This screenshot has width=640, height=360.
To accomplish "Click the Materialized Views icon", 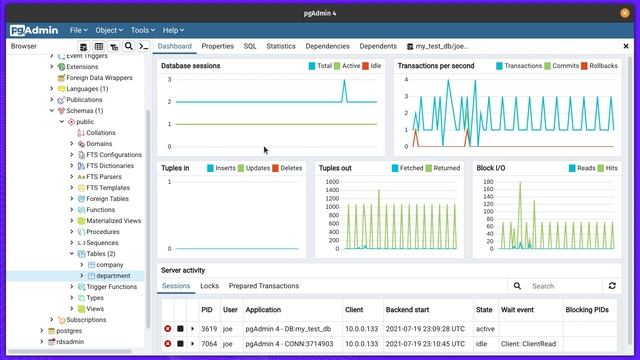I will point(81,221).
